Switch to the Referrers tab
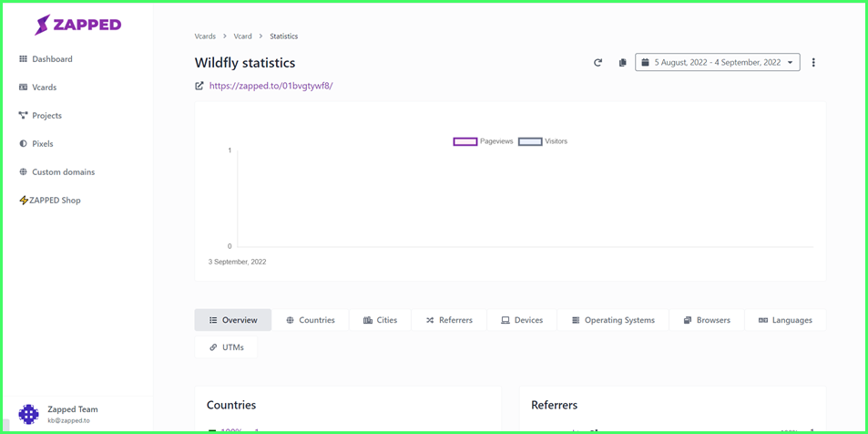This screenshot has height=434, width=868. (x=449, y=320)
